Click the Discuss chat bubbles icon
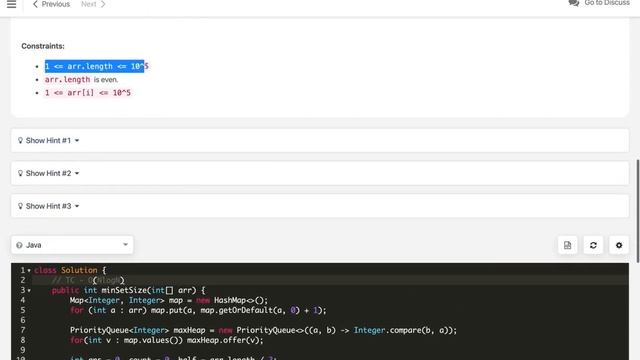 coord(574,3)
